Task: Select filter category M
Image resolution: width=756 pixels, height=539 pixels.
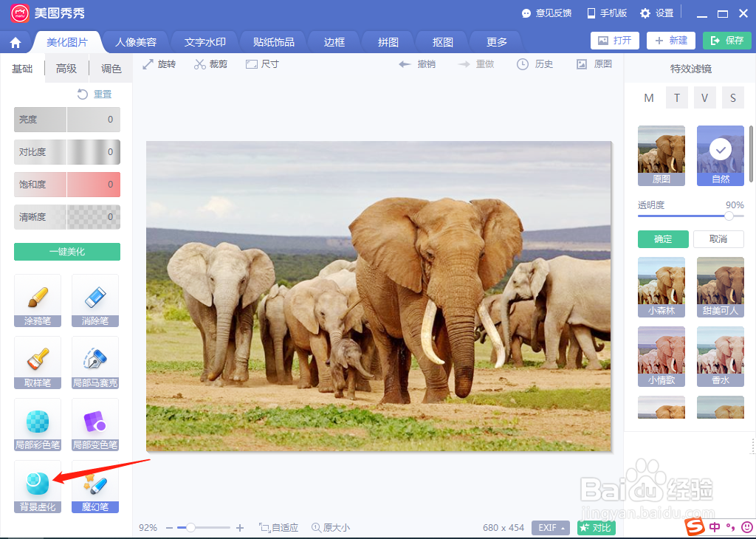Action: click(x=649, y=98)
